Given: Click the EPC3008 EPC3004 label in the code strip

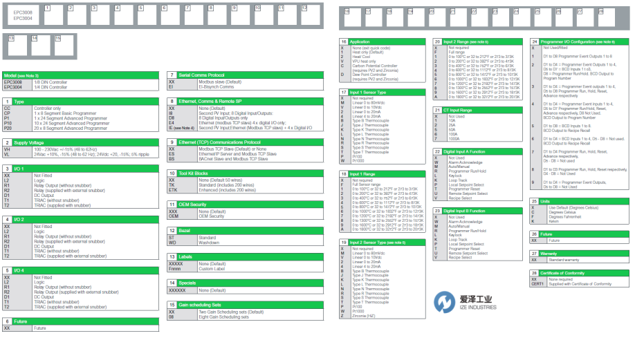Looking at the screenshot, I should click(x=23, y=15).
